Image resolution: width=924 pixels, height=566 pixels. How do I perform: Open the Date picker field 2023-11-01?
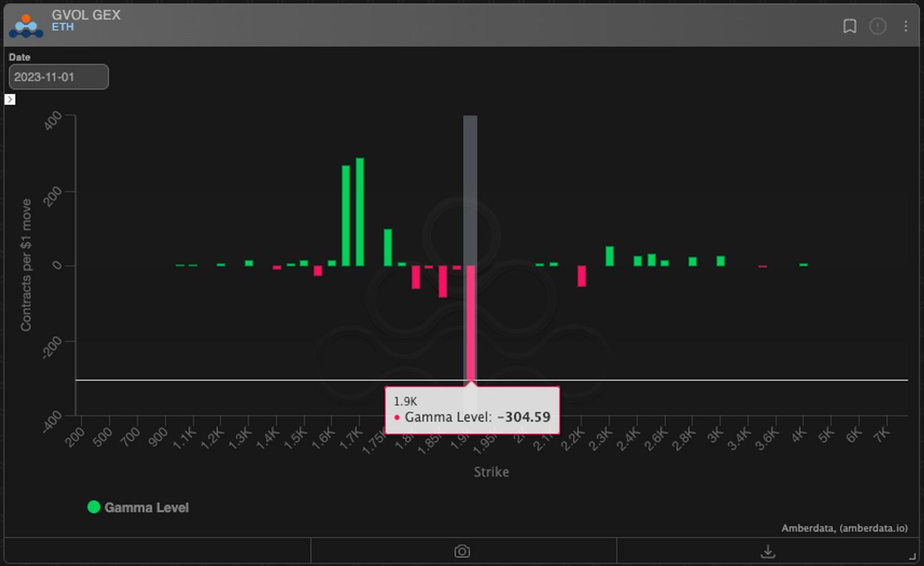click(59, 77)
